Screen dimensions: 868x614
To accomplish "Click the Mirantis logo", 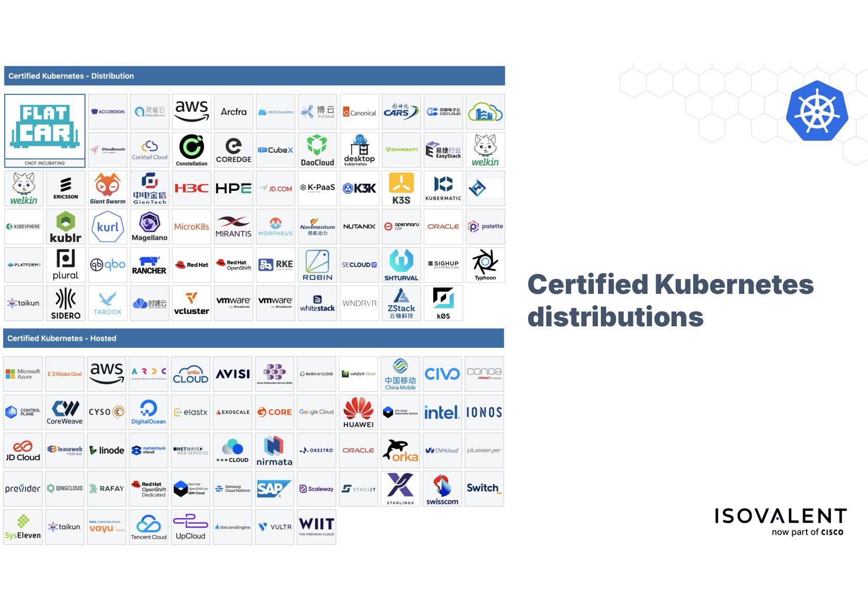I will (x=233, y=226).
